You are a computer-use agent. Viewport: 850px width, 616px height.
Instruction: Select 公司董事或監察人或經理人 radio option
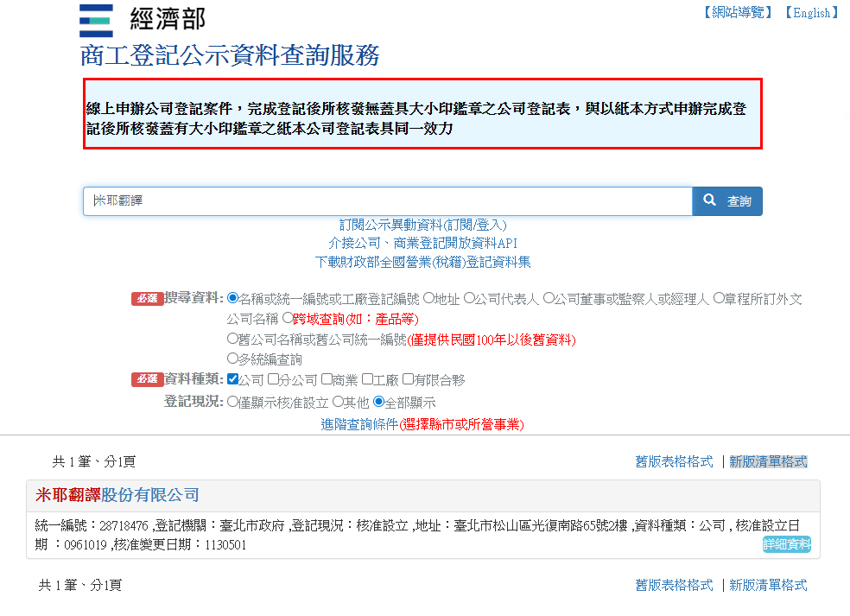pyautogui.click(x=549, y=298)
